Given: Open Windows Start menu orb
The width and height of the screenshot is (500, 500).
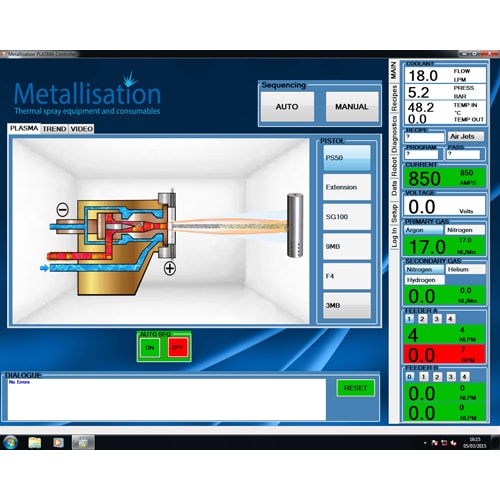Looking at the screenshot, I should pos(11,442).
